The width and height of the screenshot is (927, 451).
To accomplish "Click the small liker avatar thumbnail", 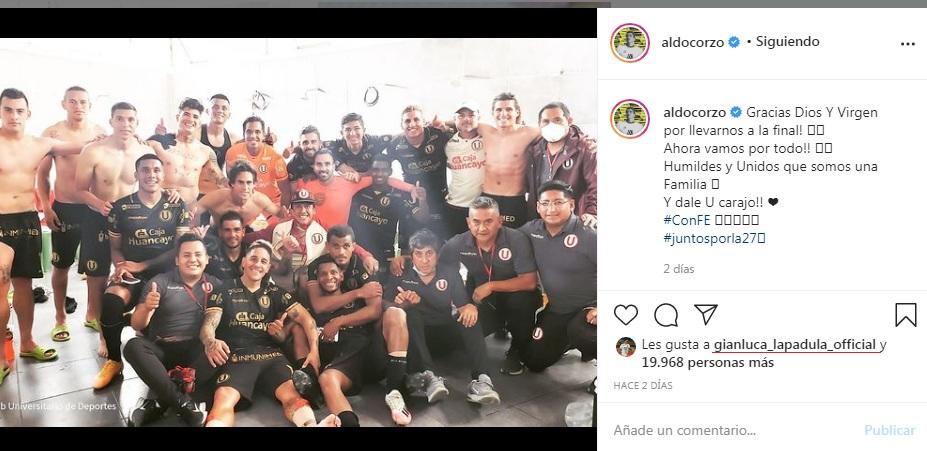I will click(x=625, y=346).
